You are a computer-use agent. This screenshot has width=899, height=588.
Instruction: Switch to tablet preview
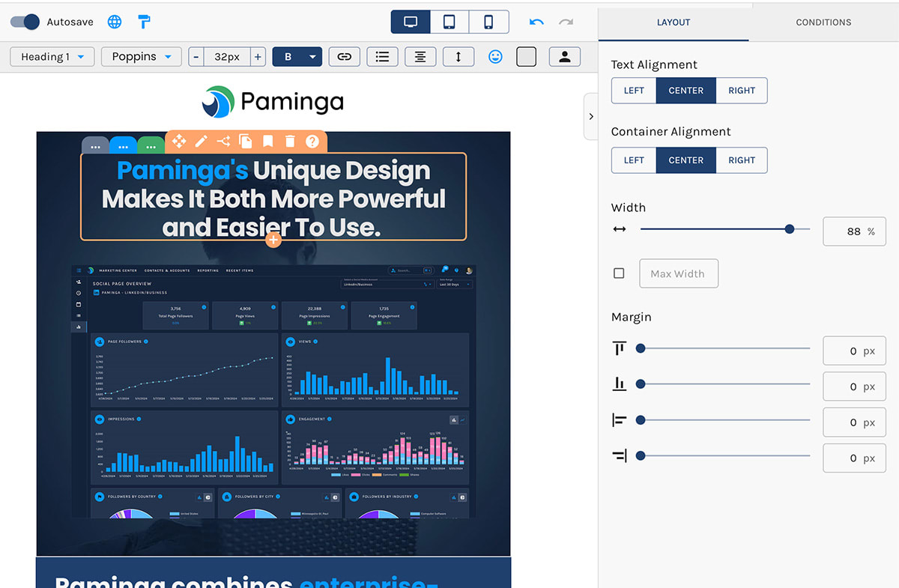pyautogui.click(x=449, y=22)
